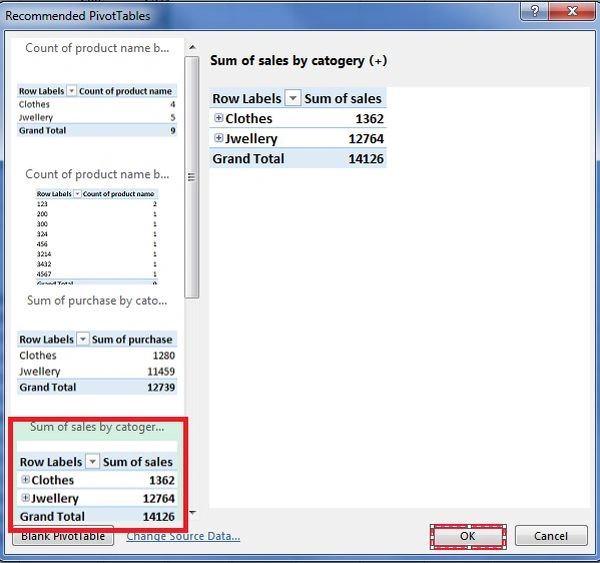This screenshot has height=563, width=600.
Task: Close the Recommended PivotTables dialog
Action: click(x=572, y=11)
